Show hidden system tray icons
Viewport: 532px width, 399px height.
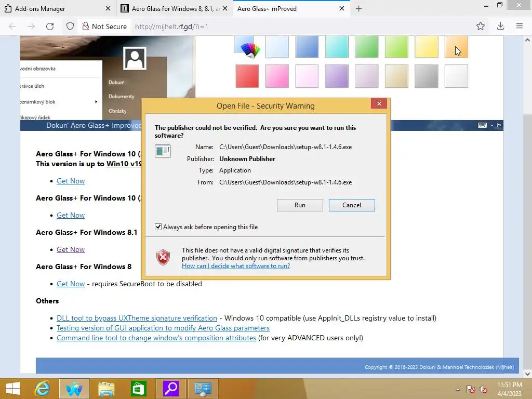(458, 389)
